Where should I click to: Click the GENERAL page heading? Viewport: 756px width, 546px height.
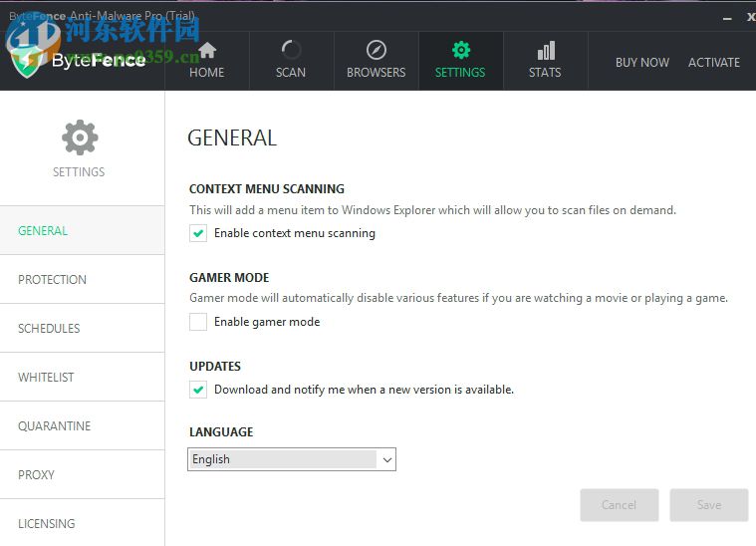[232, 137]
